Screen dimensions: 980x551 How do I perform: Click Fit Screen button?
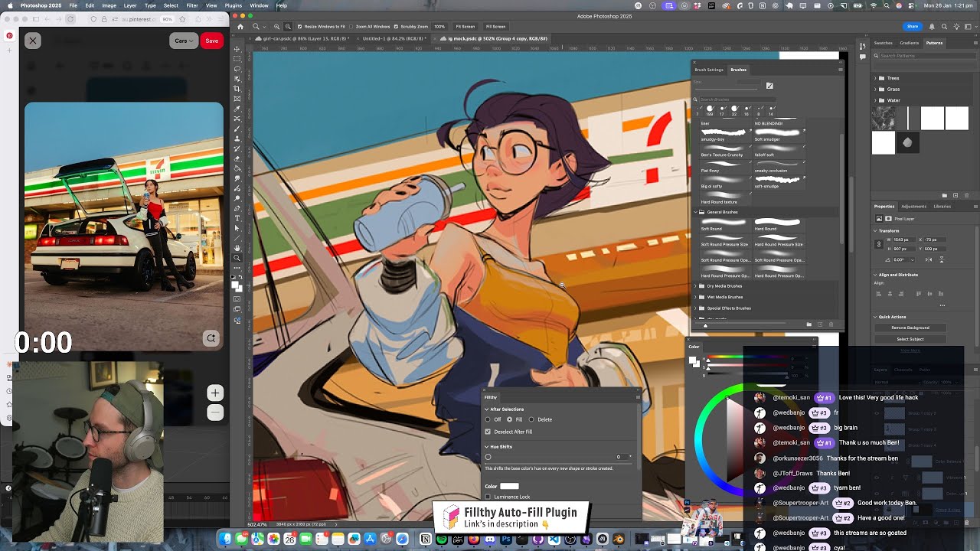[465, 26]
